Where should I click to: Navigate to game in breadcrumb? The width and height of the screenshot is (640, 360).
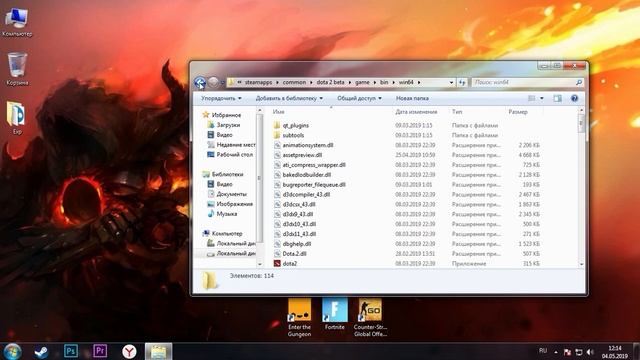362,82
